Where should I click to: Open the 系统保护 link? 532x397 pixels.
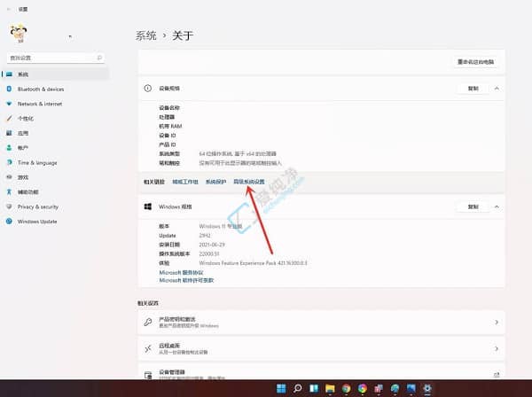[x=215, y=182]
